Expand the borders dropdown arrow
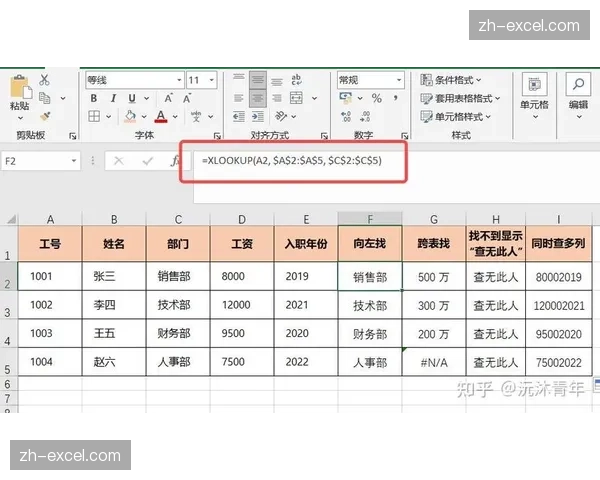This screenshot has width=600, height=480. [109, 116]
